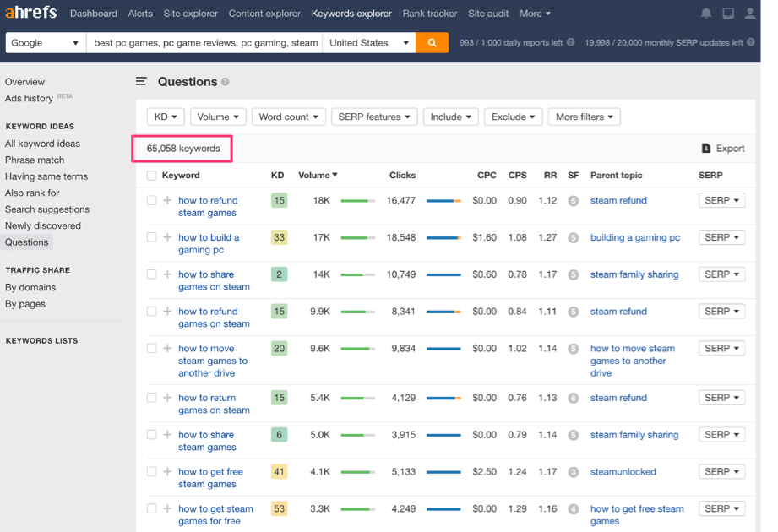This screenshot has width=778, height=532.
Task: Click help icon next to monthly SERP updates
Action: 751,42
